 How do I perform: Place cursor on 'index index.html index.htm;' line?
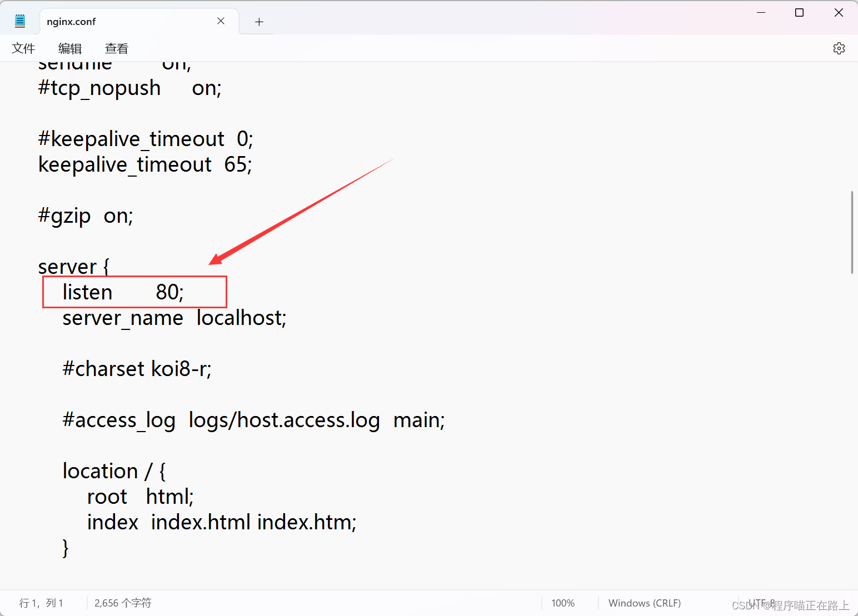[x=222, y=523]
